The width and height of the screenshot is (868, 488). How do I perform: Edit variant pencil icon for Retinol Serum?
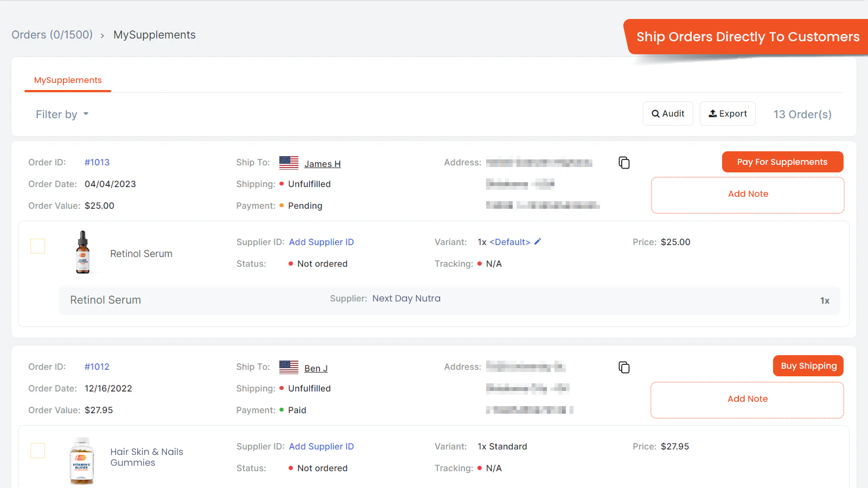(538, 242)
